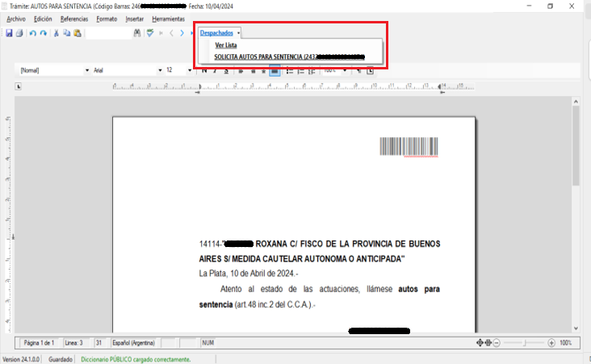Screen dimensions: 591x364
Task: Open Find with the binoculars icon
Action: click(x=137, y=33)
